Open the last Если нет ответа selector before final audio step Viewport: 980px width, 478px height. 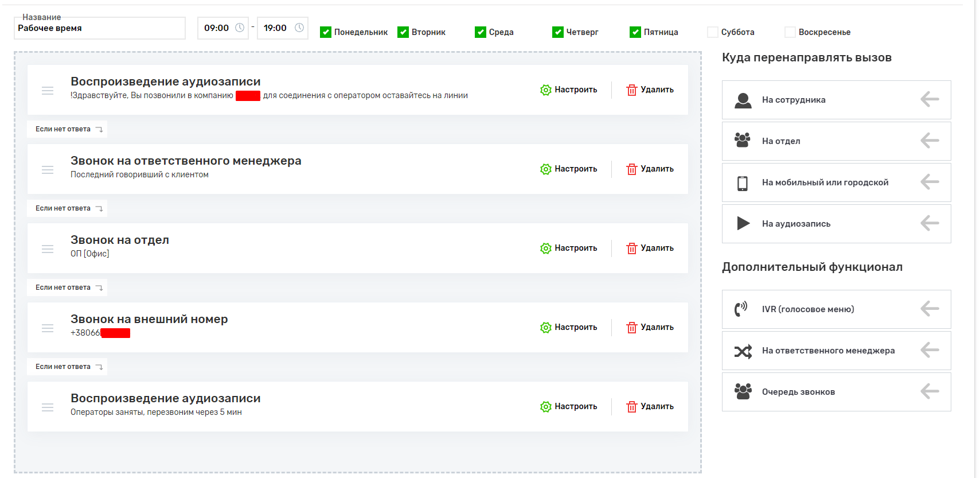(68, 367)
